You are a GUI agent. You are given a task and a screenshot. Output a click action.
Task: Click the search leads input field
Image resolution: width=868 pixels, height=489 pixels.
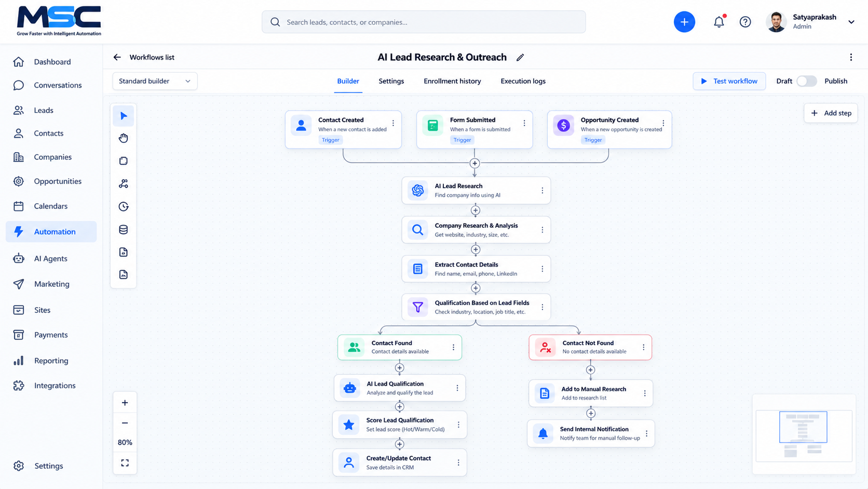[424, 22]
